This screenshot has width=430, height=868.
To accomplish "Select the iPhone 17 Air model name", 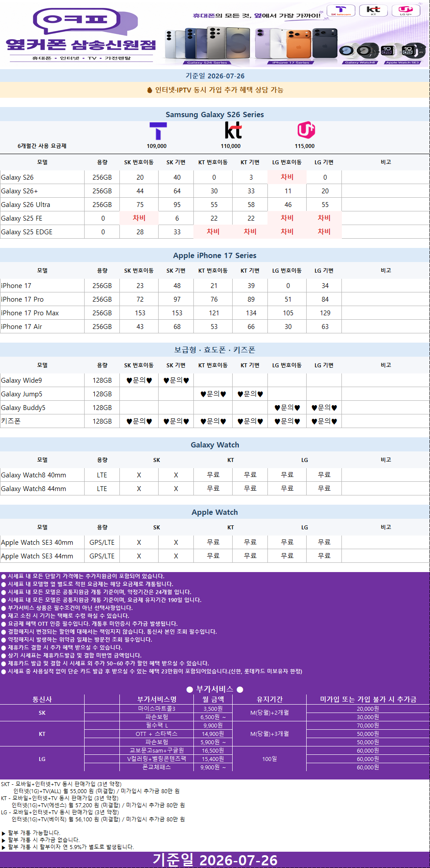I will (22, 327).
